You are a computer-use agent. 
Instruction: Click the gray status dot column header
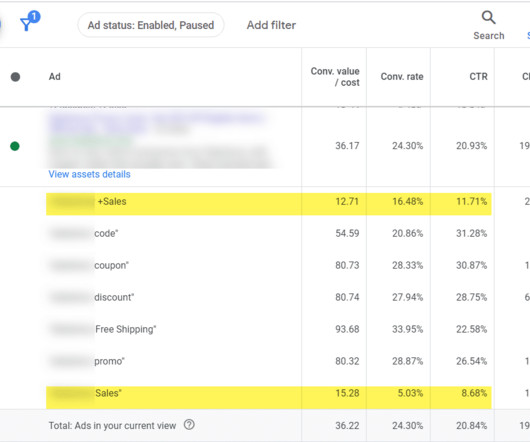click(x=15, y=77)
